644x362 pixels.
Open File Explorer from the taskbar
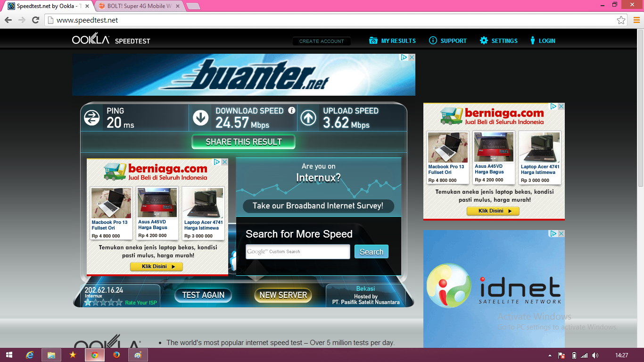pyautogui.click(x=51, y=355)
